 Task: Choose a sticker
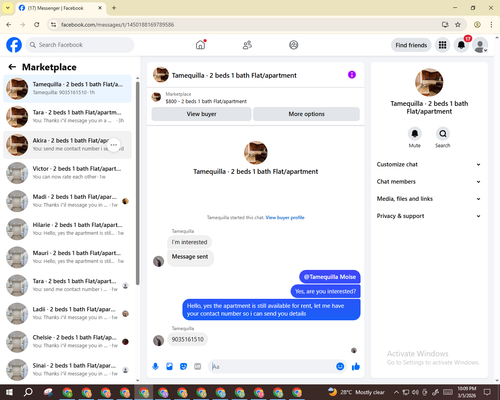tap(183, 367)
